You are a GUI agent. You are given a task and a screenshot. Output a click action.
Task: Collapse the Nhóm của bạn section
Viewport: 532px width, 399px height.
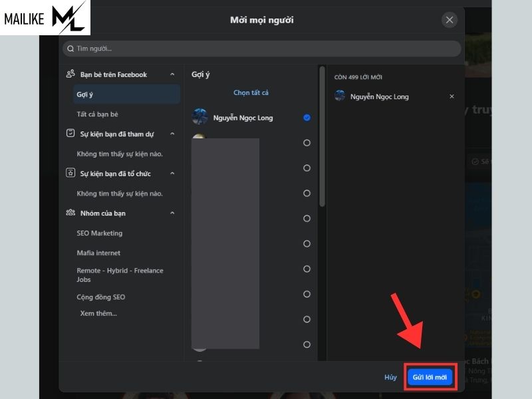(172, 213)
